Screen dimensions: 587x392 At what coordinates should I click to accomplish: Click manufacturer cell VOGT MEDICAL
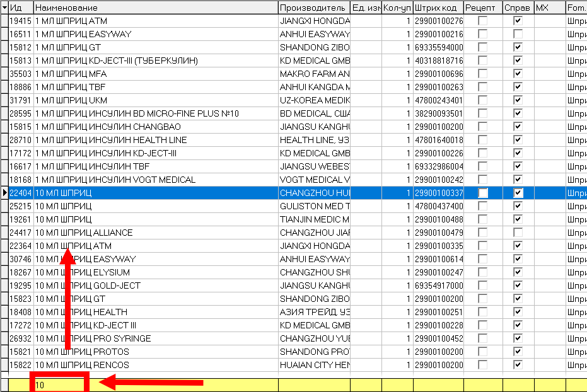point(315,180)
